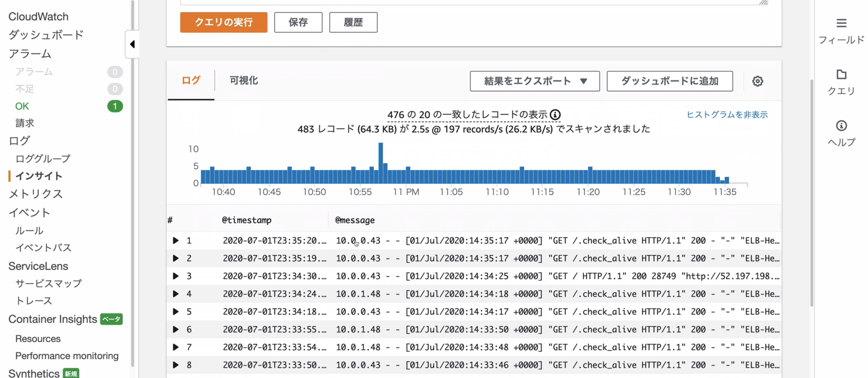
Task: Open the ヘルプ info icon
Action: (841, 125)
